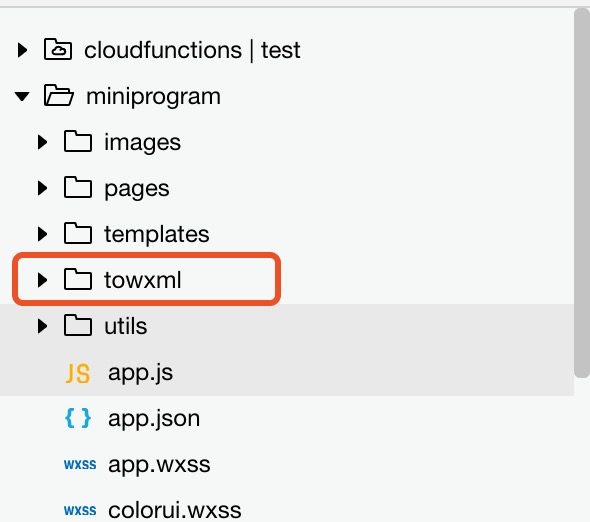Click the utils folder icon
Screen dimensions: 590x522
[78, 326]
